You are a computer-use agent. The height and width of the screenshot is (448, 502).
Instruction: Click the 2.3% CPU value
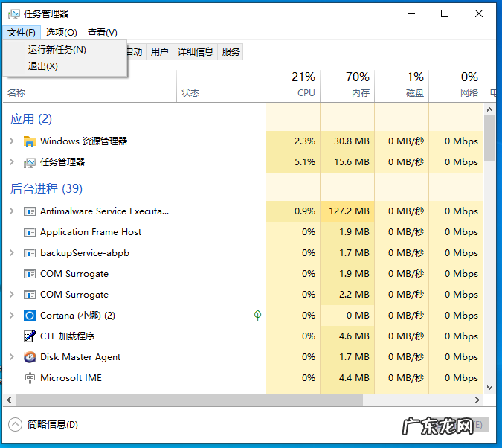[305, 141]
